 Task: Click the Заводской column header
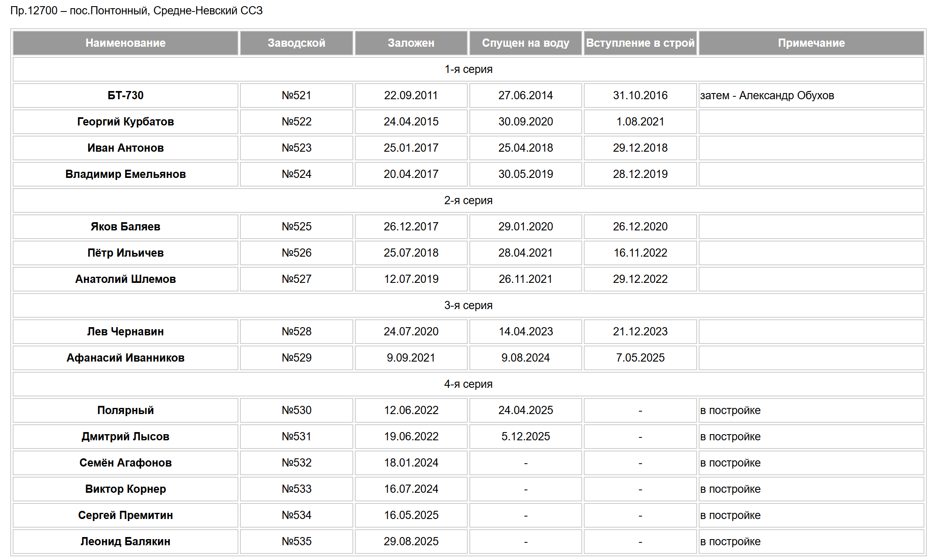tap(296, 43)
